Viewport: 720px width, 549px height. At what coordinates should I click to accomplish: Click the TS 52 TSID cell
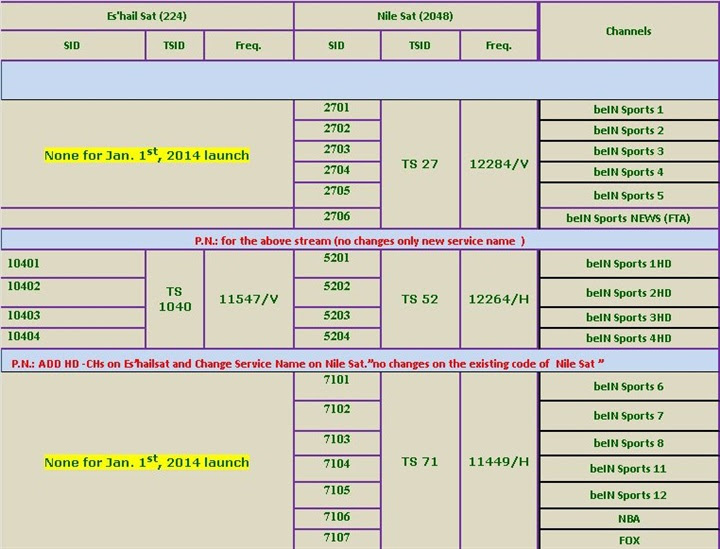coord(420,299)
